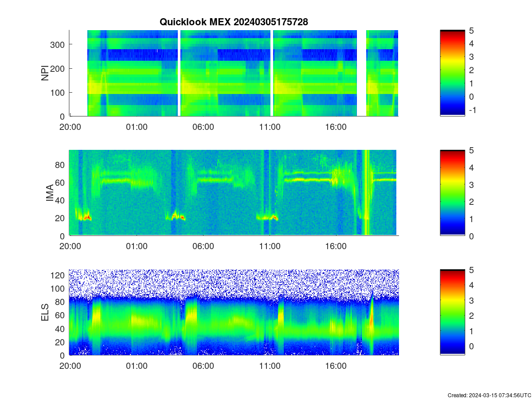Click the 20:00 tick under the IMA plot
Screen dimensions: 532x399
pyautogui.click(x=70, y=246)
